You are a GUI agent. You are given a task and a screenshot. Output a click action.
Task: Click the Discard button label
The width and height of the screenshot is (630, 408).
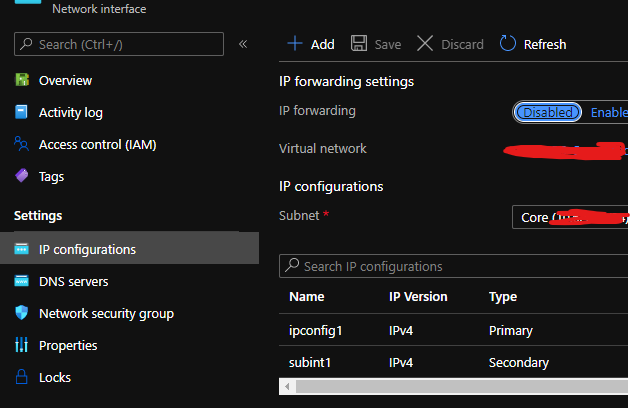point(462,44)
